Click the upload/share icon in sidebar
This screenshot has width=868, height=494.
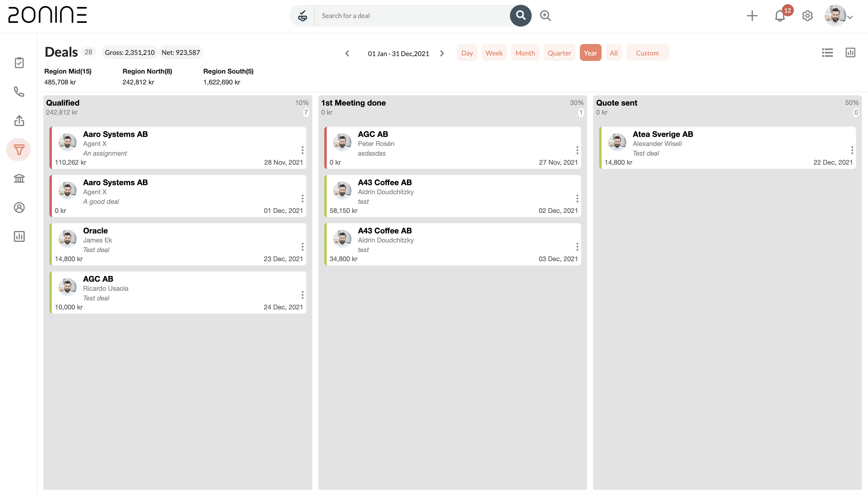click(20, 120)
